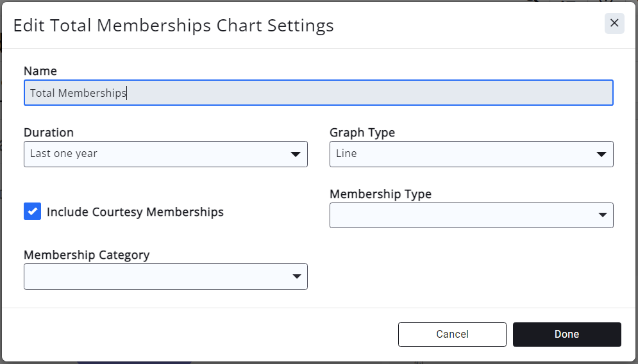The width and height of the screenshot is (638, 364).
Task: Click the 'Edit Total Memberships Chart Settings' title
Action: [174, 26]
